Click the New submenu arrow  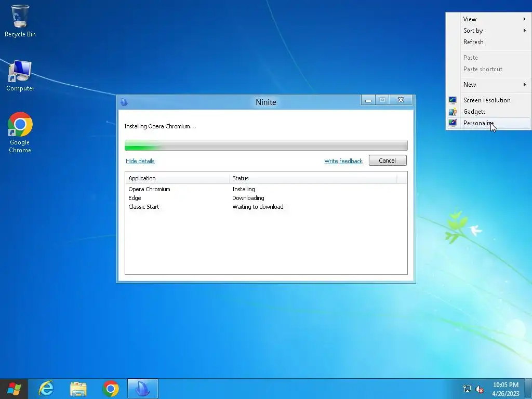tap(525, 85)
